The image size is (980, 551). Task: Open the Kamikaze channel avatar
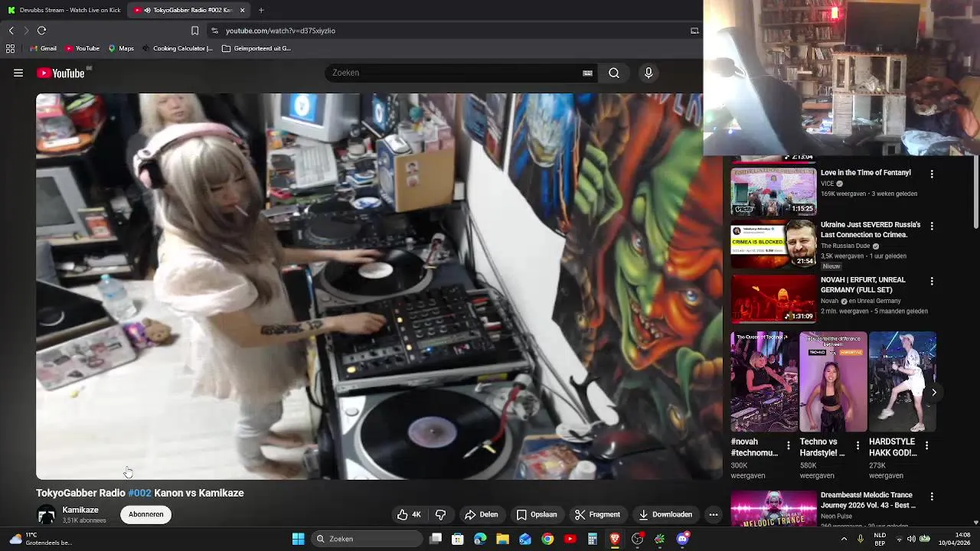(x=47, y=514)
